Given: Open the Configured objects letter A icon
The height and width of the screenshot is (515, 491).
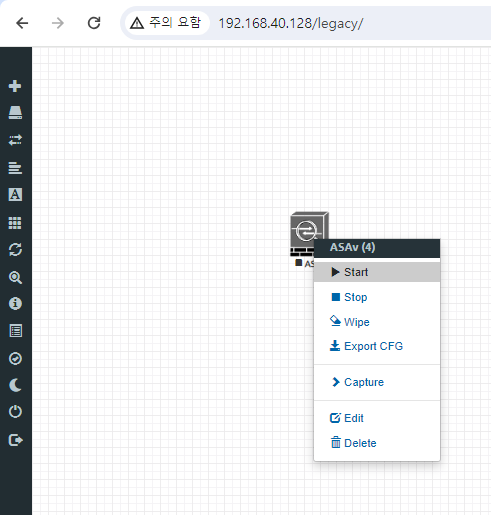Looking at the screenshot, I should coord(15,194).
